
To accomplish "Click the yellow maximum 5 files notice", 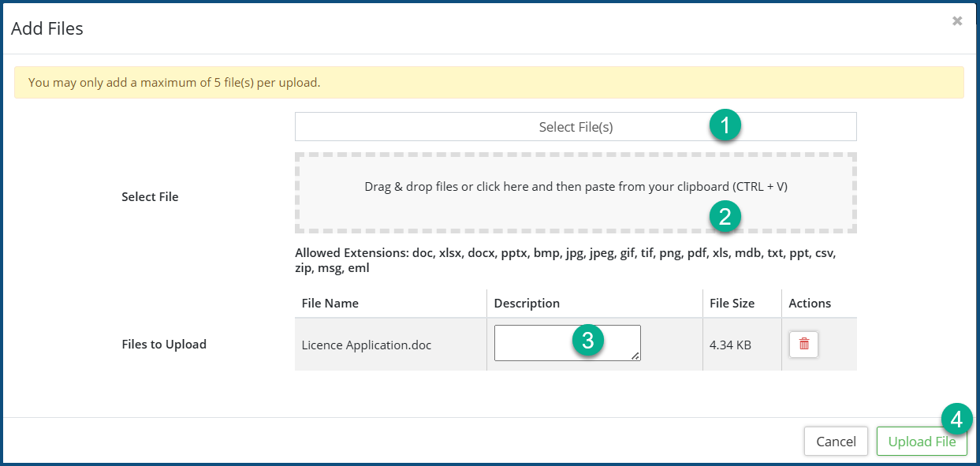I will 489,83.
